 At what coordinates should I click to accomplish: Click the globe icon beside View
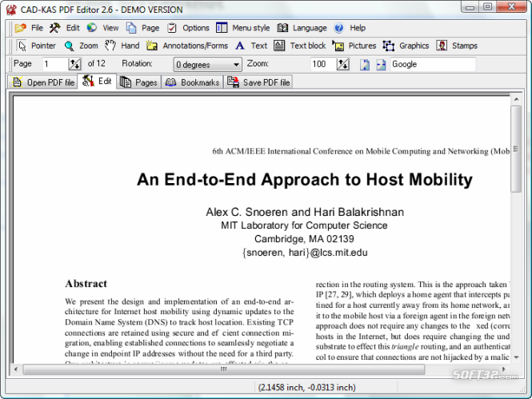92,27
